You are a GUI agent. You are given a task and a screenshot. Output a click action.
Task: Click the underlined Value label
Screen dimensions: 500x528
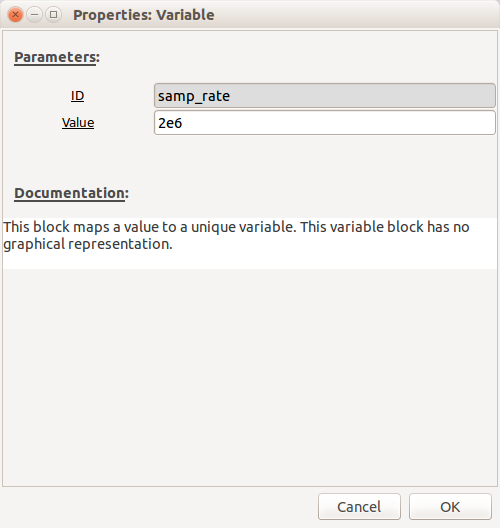[x=78, y=123]
